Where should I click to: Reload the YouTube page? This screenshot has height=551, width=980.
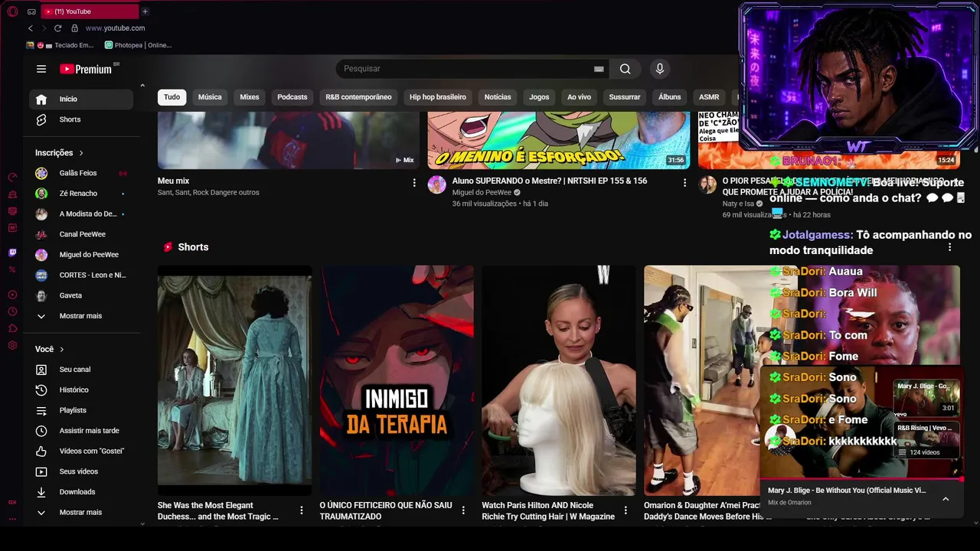pos(57,28)
